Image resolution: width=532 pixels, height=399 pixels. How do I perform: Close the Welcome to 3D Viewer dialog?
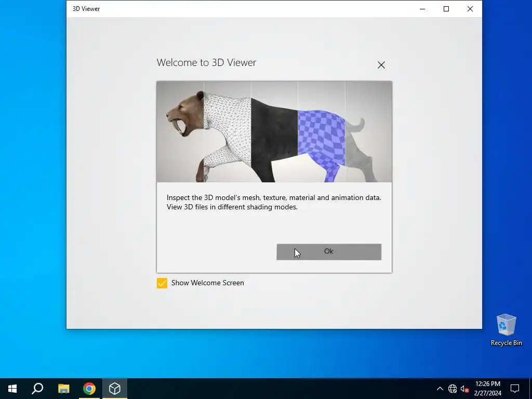pyautogui.click(x=381, y=65)
